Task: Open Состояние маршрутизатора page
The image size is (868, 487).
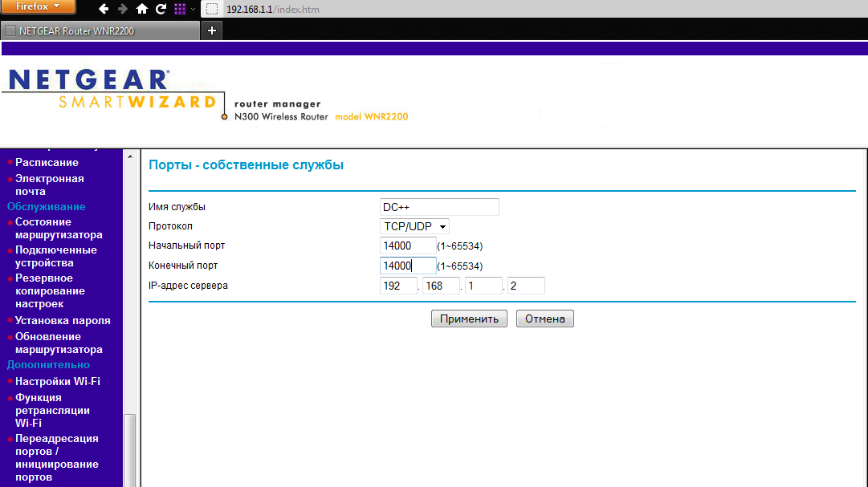Action: pos(59,228)
